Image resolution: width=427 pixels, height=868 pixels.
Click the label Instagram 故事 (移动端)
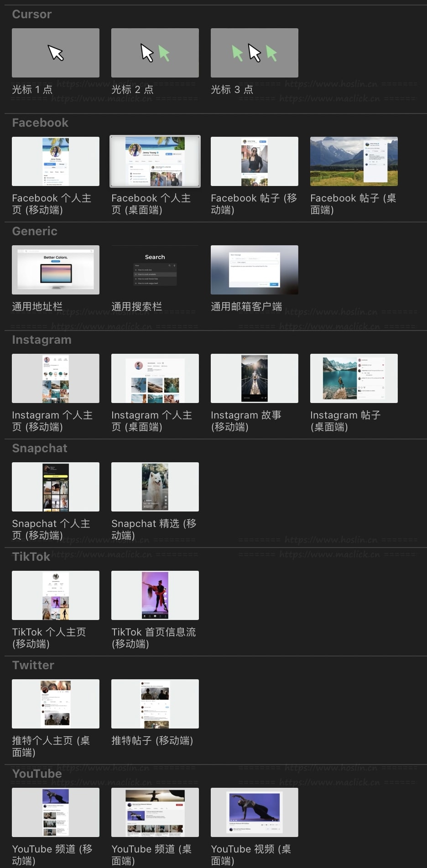coord(246,421)
